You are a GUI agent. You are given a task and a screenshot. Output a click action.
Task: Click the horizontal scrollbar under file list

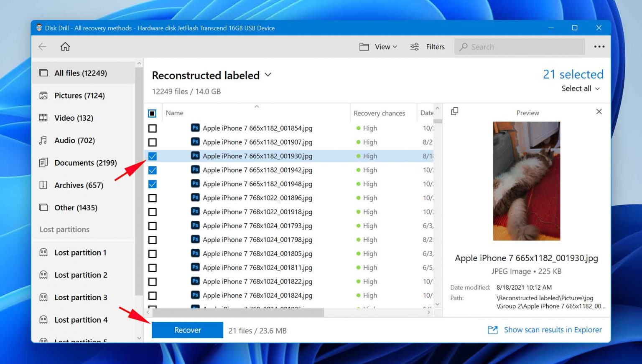click(x=238, y=312)
